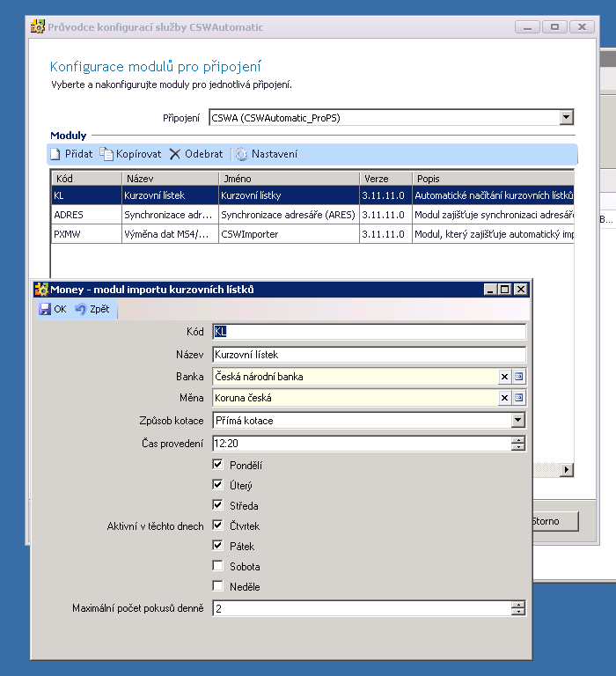This screenshot has width=616, height=676.
Task: Clear the Banka field with X icon
Action: coord(504,377)
